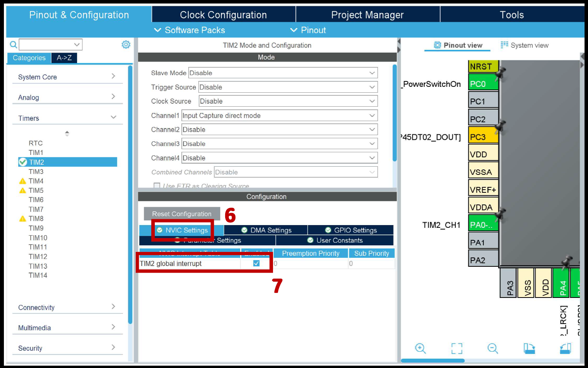Select Pinout & Configuration tab
Image resolution: width=588 pixels, height=368 pixels.
tap(79, 15)
